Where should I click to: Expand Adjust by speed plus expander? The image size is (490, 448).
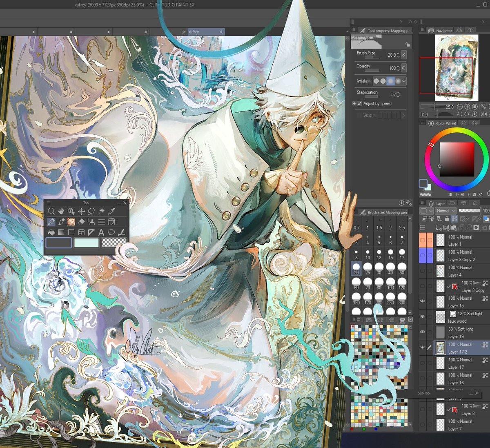coord(354,104)
